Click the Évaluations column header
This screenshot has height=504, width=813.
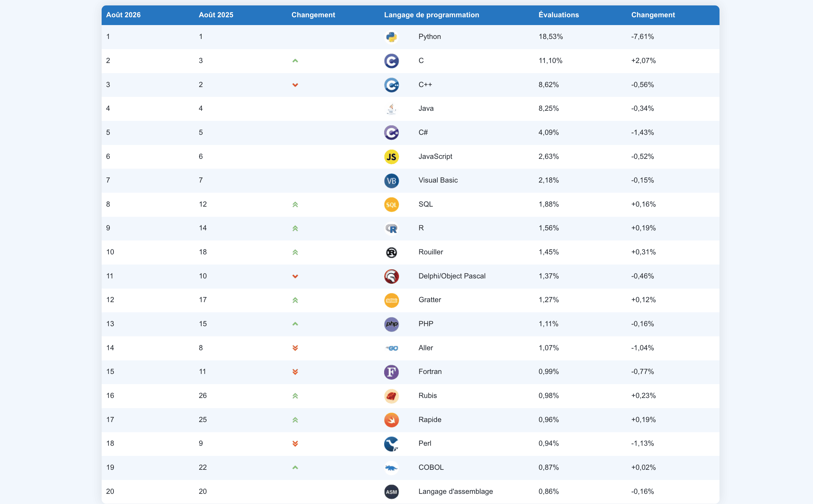(x=559, y=15)
